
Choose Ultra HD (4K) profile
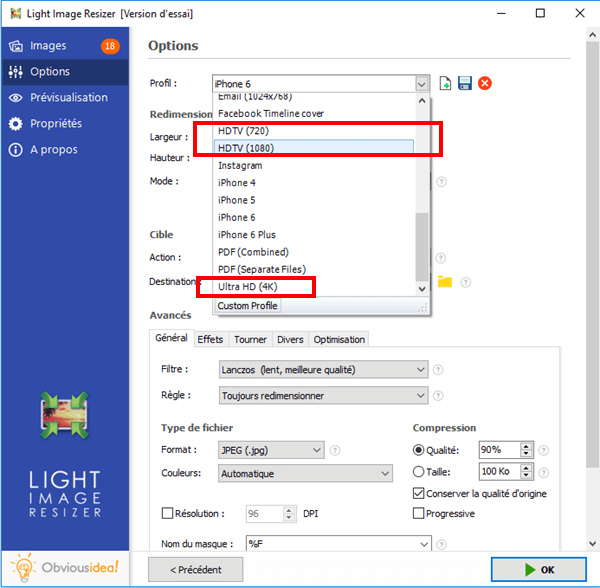point(315,287)
